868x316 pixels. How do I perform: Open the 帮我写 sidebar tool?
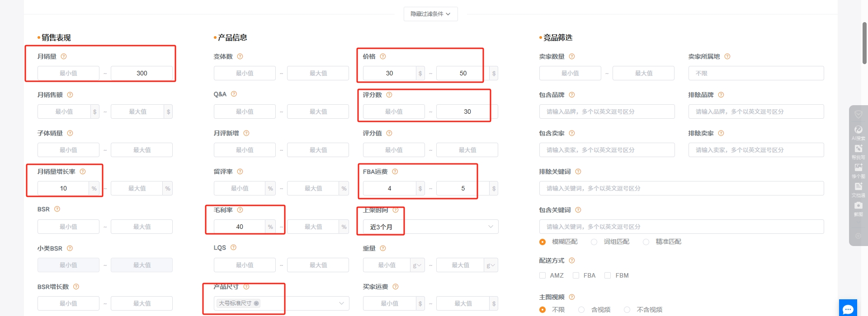click(x=858, y=152)
